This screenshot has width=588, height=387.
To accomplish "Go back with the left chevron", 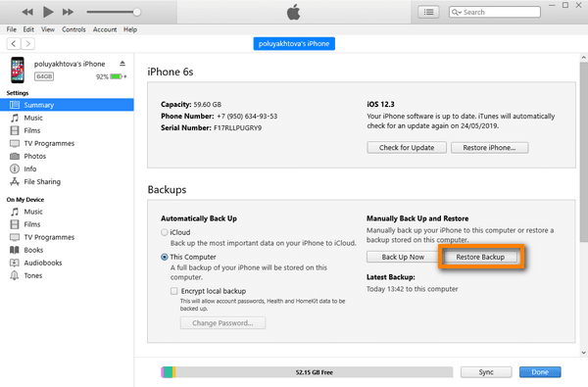I will click(x=14, y=43).
